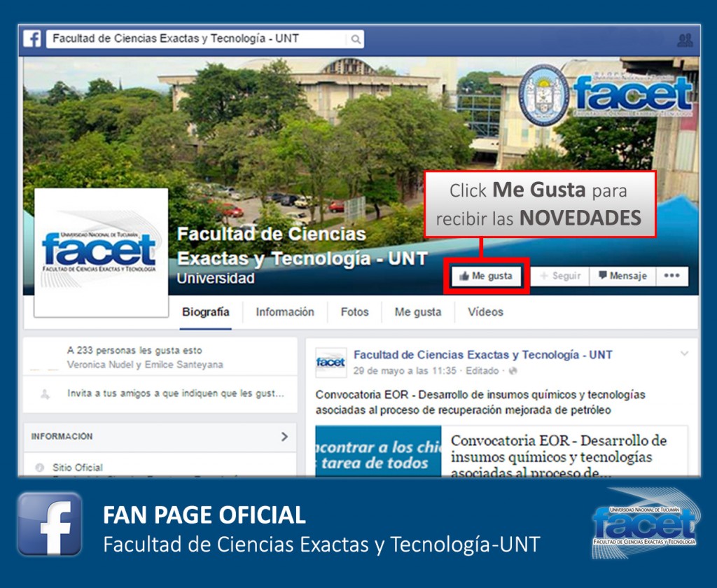
Task: Open the Fotos tab
Action: [354, 312]
